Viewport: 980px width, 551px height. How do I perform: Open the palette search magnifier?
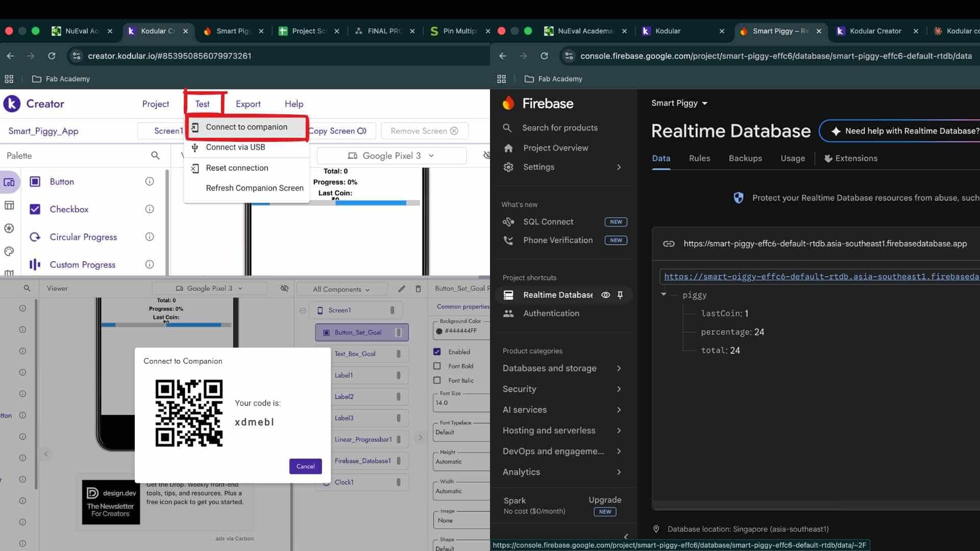155,156
